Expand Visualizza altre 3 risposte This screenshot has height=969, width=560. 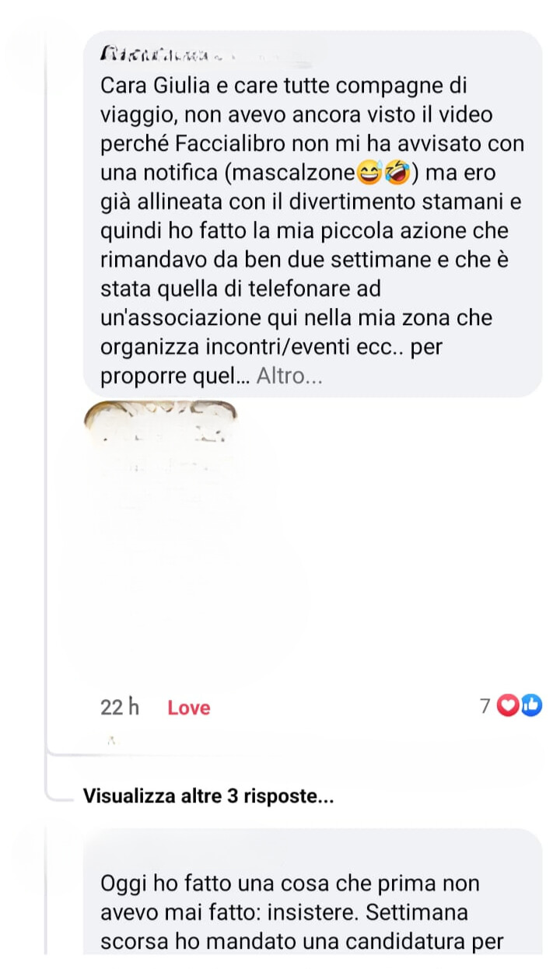[x=208, y=796]
